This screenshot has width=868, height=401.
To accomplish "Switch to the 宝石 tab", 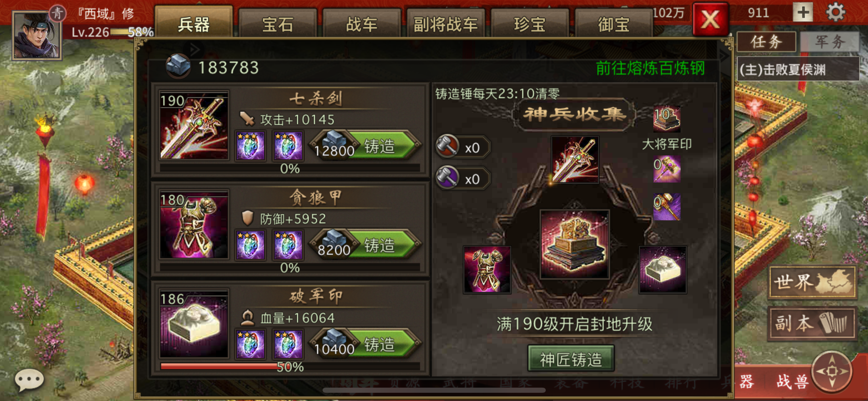I will (278, 24).
